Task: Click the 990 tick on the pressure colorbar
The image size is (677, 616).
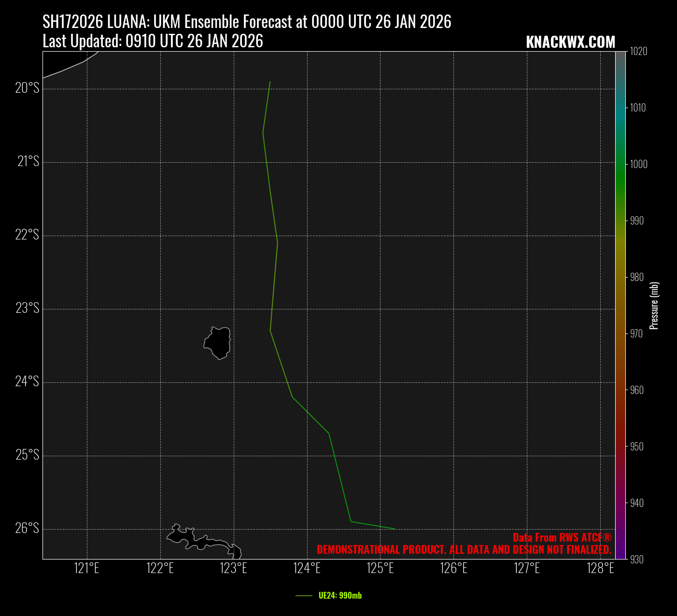Action: (x=637, y=221)
